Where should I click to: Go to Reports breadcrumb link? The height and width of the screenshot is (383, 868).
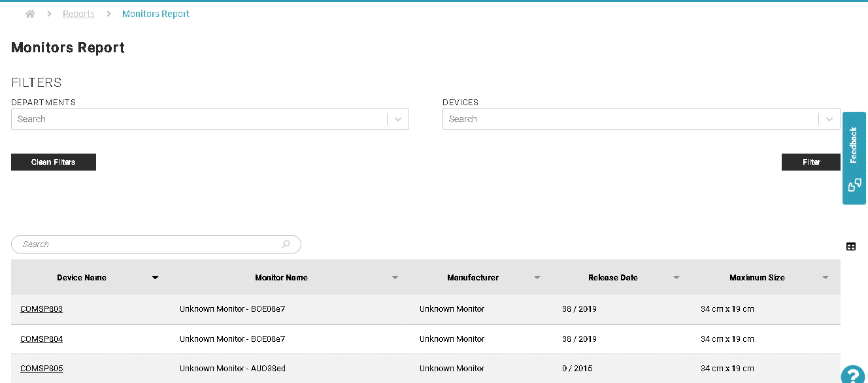click(x=78, y=14)
